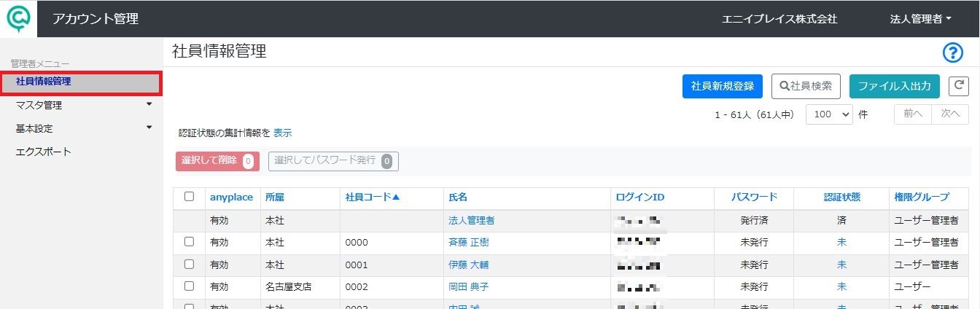
Task: Open エクスポート in the admin menu
Action: coord(43,152)
